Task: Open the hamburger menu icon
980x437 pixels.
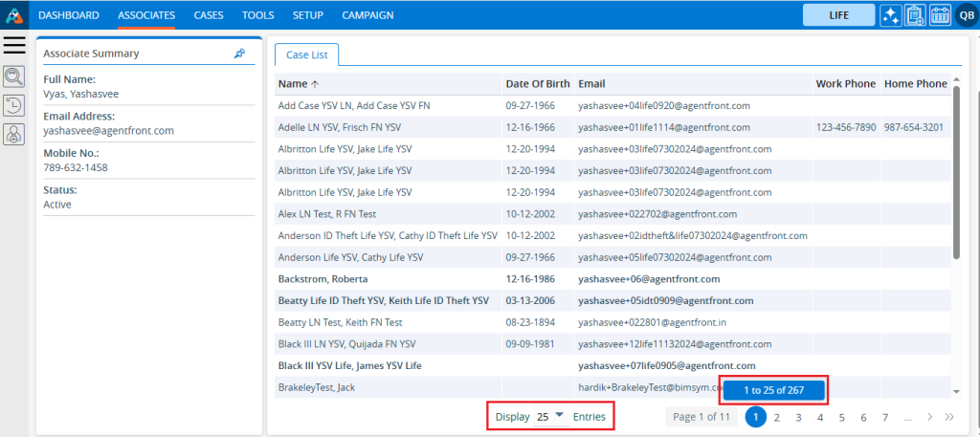Action: tap(14, 45)
